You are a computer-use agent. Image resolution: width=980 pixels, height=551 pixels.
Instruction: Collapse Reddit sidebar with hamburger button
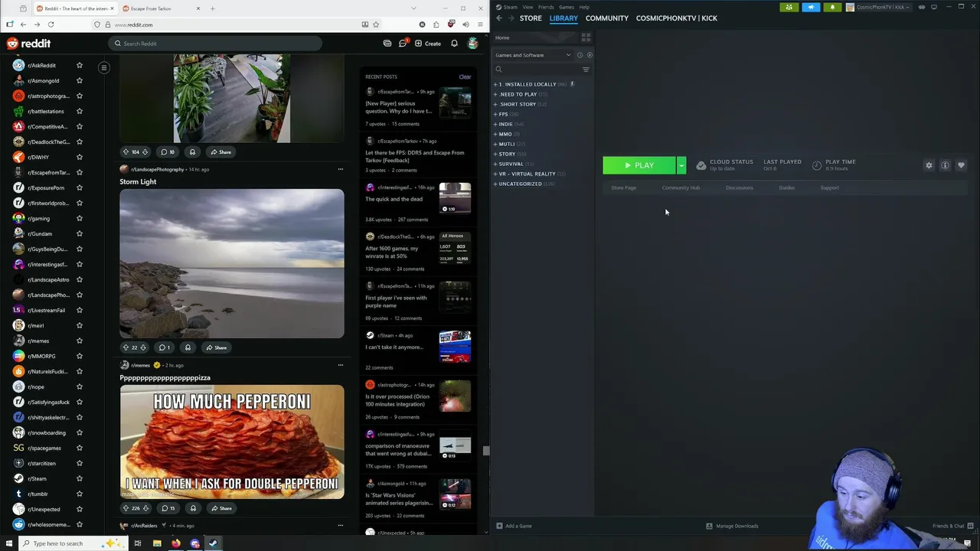[104, 67]
